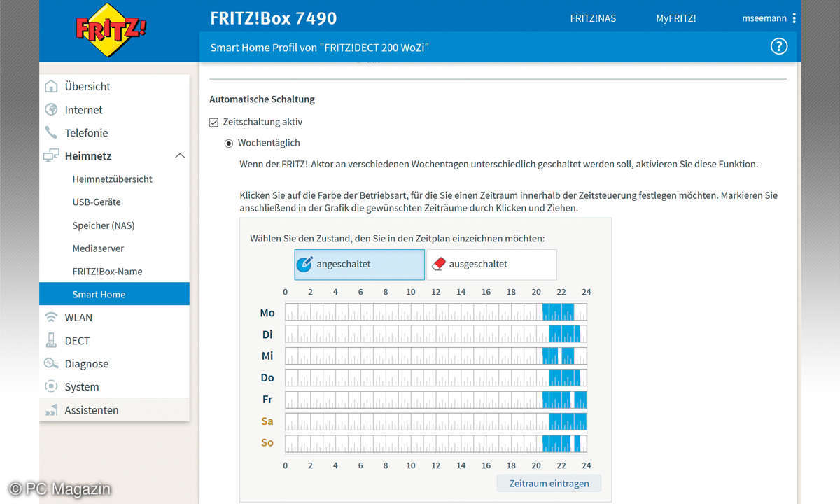Click the globe icon beside Internet
This screenshot has height=504, width=840.
(51, 109)
